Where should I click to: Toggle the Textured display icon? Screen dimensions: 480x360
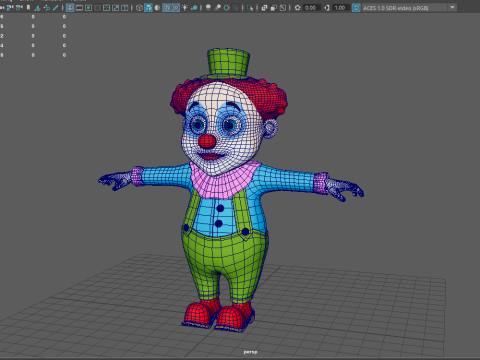click(x=175, y=8)
